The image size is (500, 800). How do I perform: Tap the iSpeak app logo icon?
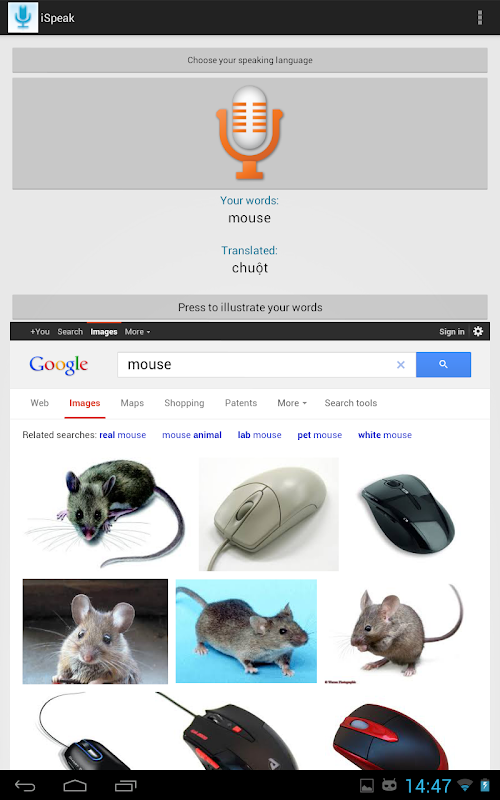click(x=23, y=17)
